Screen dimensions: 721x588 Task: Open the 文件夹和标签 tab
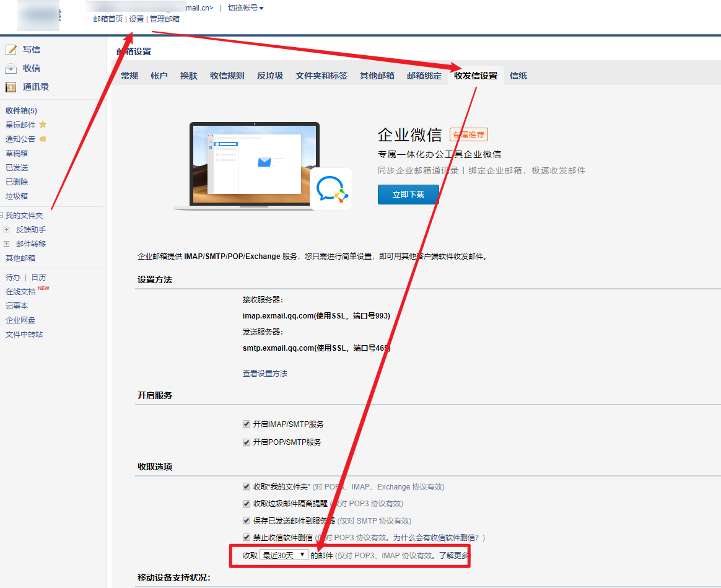coord(321,76)
